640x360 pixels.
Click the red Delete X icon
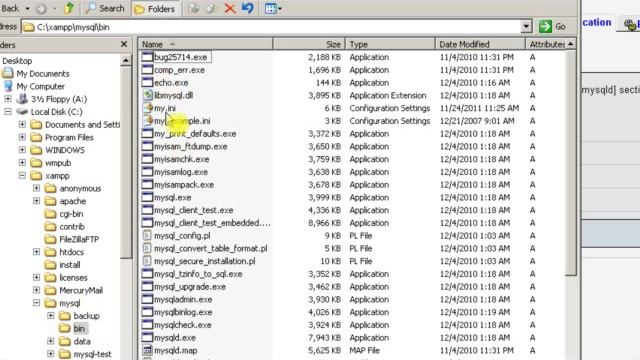[230, 8]
